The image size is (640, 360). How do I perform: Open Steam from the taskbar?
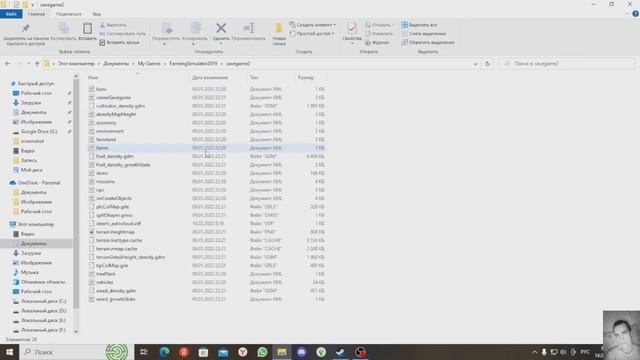point(340,352)
